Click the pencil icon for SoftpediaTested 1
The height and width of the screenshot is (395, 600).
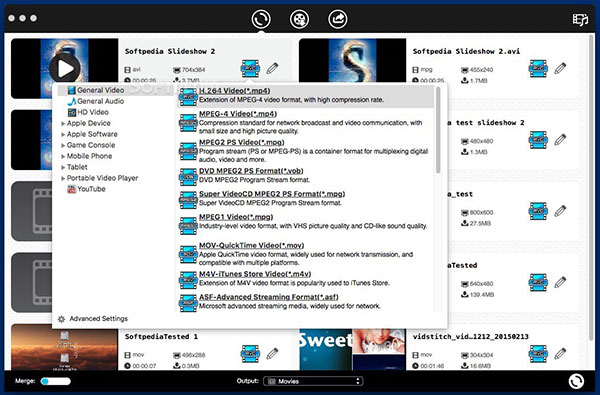(x=272, y=354)
